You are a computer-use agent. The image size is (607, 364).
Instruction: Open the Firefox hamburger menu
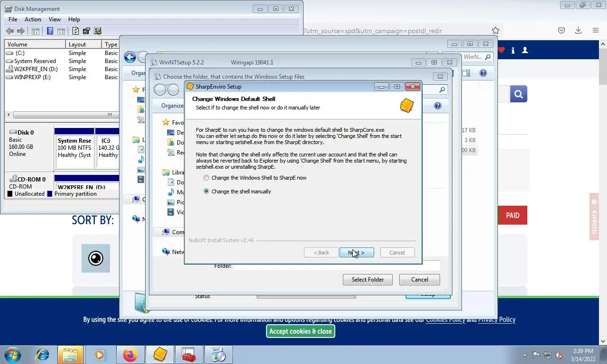click(596, 30)
